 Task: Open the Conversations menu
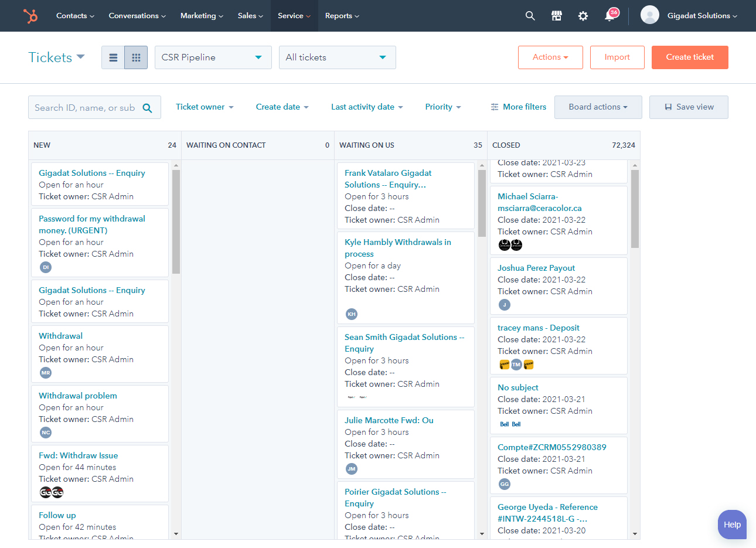(x=137, y=16)
